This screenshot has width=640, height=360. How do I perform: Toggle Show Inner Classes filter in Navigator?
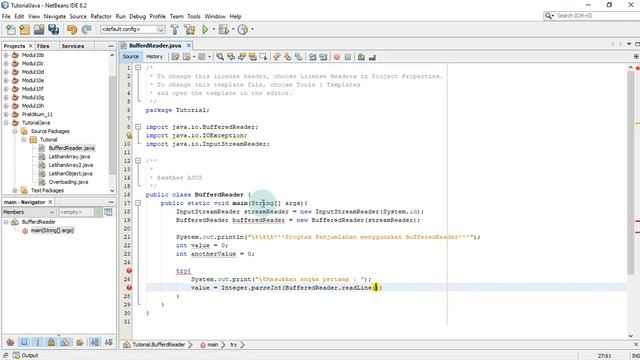[65, 342]
